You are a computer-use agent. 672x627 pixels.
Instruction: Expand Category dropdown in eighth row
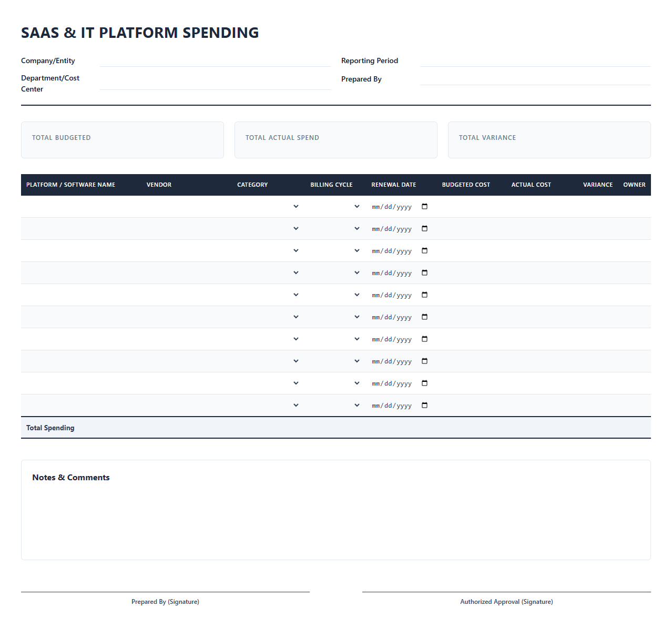268,361
